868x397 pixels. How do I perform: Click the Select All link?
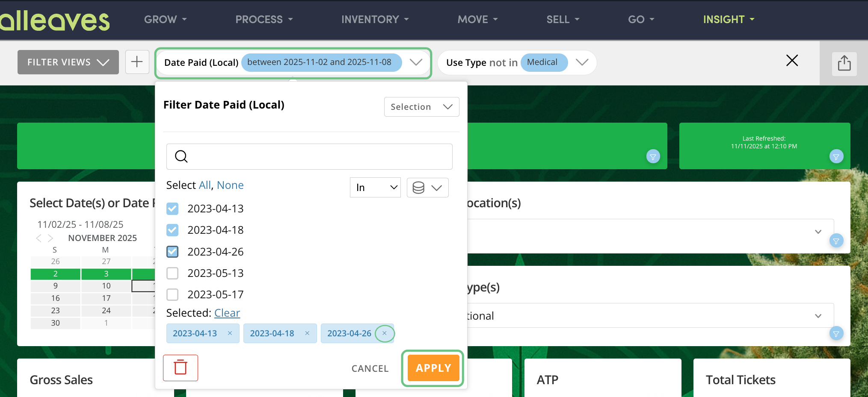[205, 185]
